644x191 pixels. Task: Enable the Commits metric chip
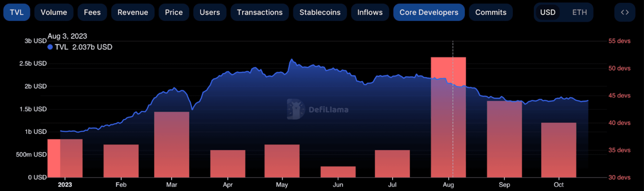pos(490,12)
